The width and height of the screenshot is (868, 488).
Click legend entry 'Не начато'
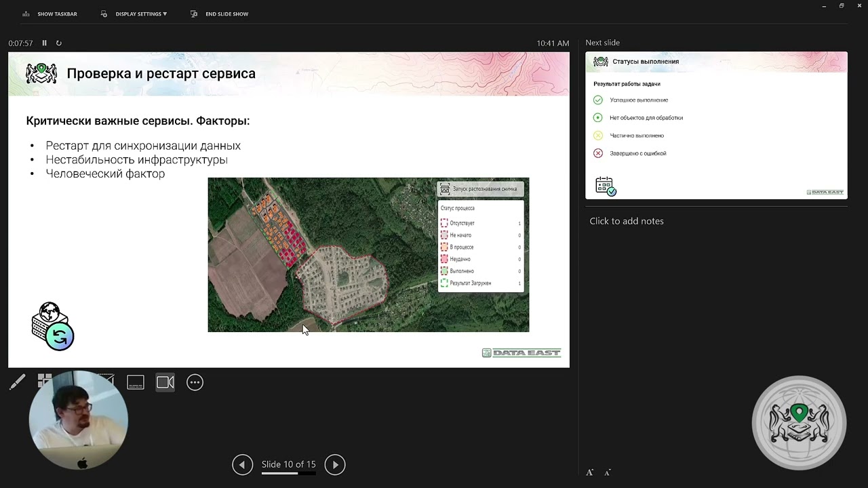click(460, 235)
